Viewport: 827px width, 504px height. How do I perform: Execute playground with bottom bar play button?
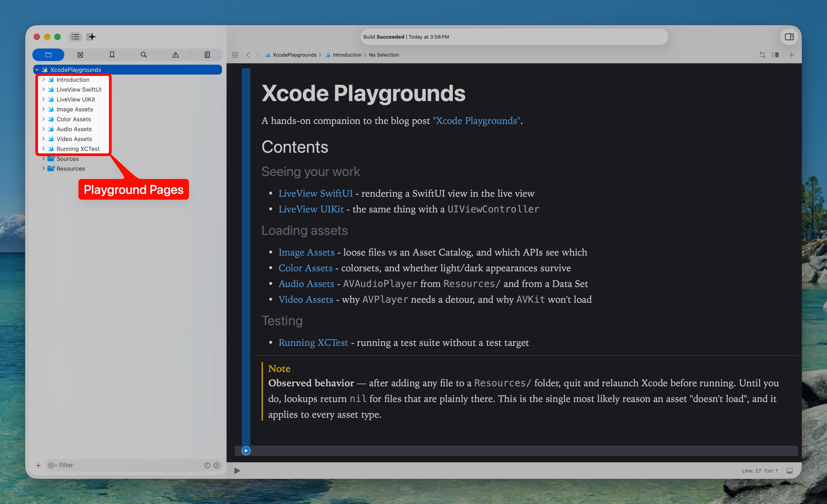237,471
